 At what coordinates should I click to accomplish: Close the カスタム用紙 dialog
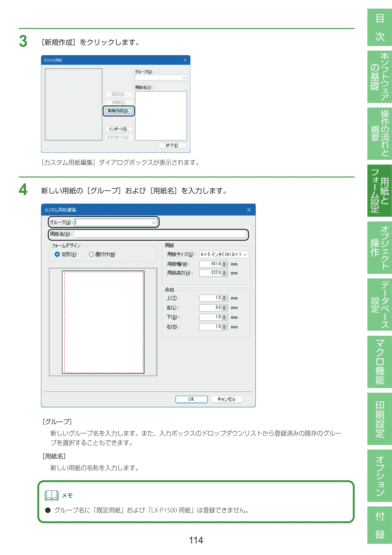click(185, 60)
